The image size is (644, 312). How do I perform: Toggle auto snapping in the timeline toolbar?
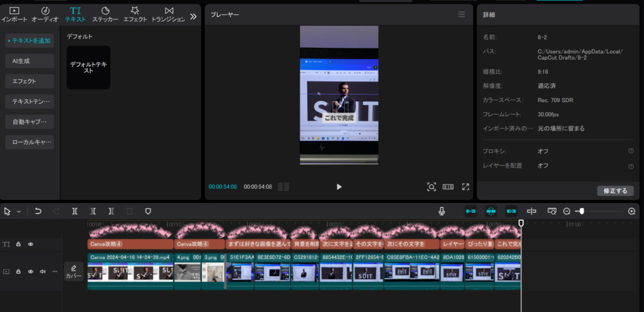pyautogui.click(x=491, y=211)
